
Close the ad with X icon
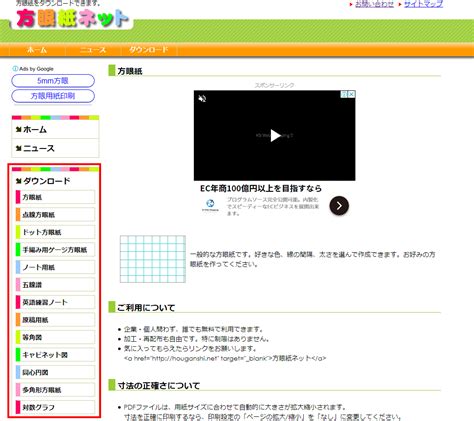(x=351, y=94)
